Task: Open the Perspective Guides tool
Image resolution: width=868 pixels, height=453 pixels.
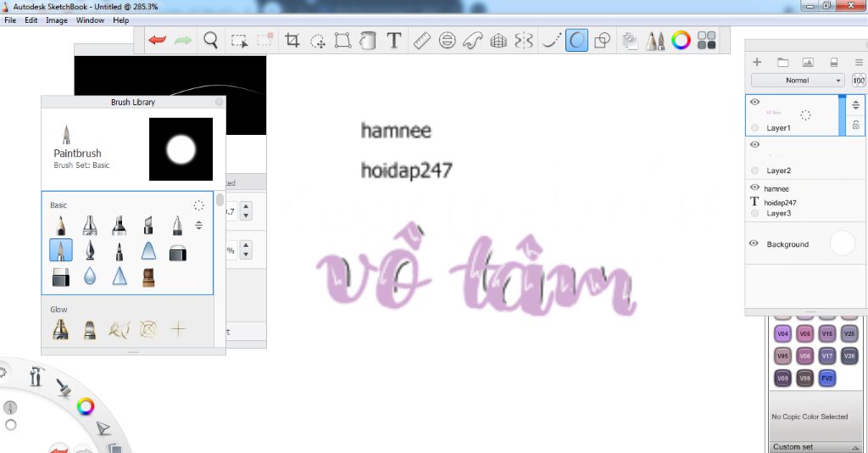Action: (x=498, y=41)
